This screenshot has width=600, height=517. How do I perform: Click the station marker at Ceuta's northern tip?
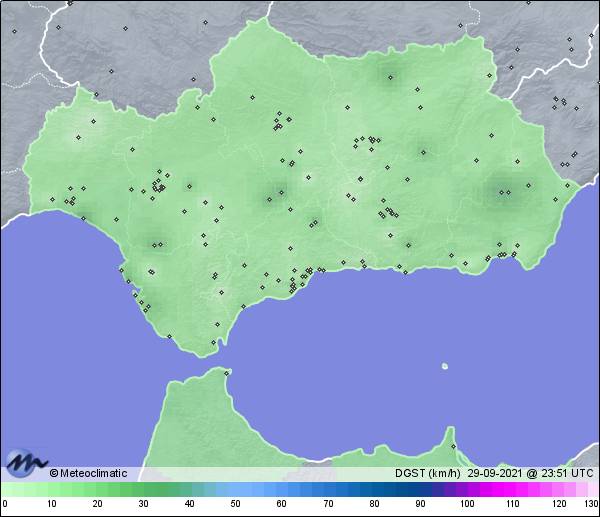click(228, 374)
